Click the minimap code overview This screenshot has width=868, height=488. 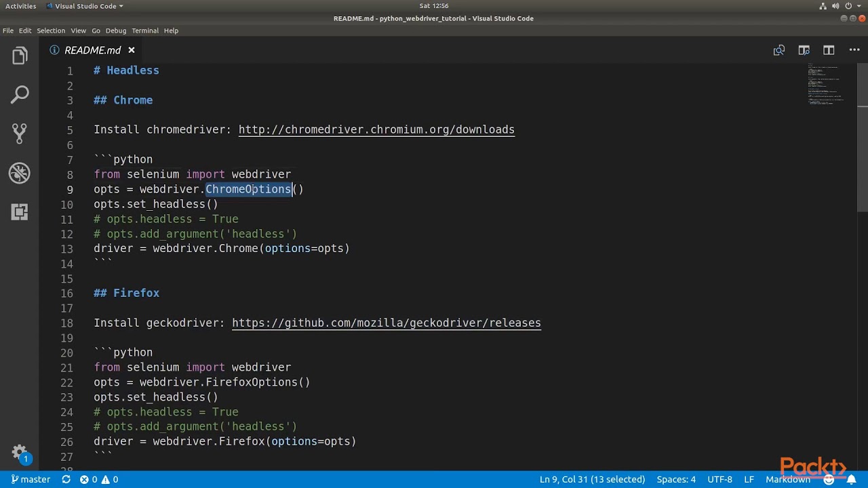[825, 85]
